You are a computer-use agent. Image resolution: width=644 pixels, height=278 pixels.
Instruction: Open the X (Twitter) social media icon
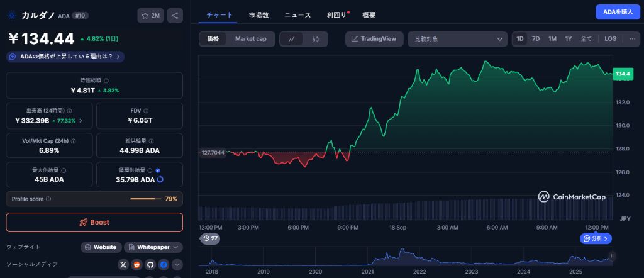pyautogui.click(x=123, y=265)
